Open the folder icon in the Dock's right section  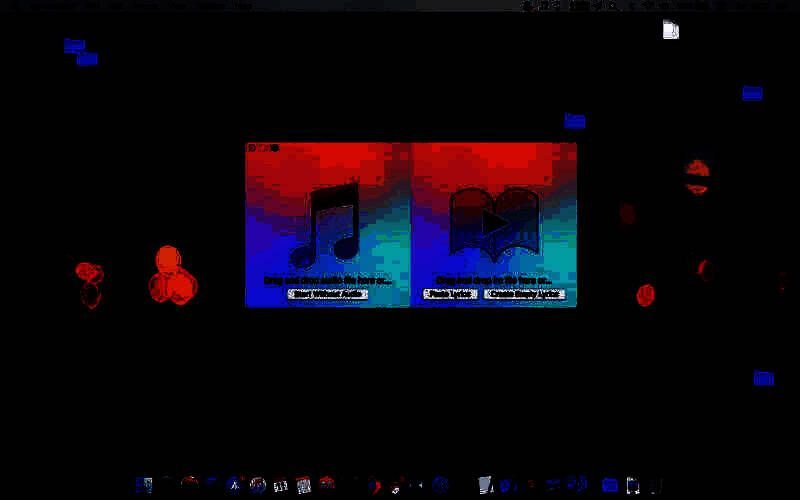point(610,485)
